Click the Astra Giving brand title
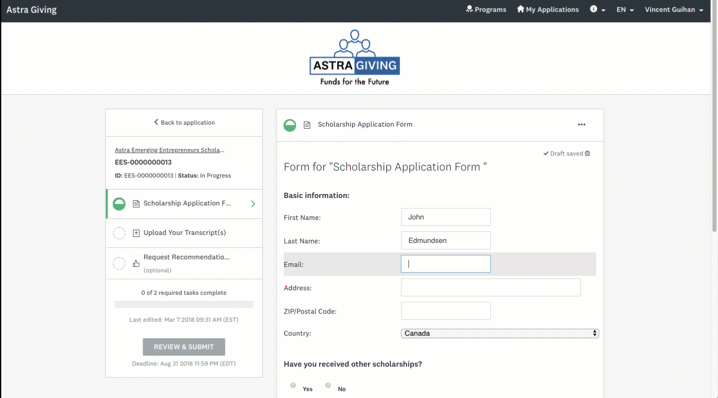Screen dimensions: 718x398 point(32,10)
